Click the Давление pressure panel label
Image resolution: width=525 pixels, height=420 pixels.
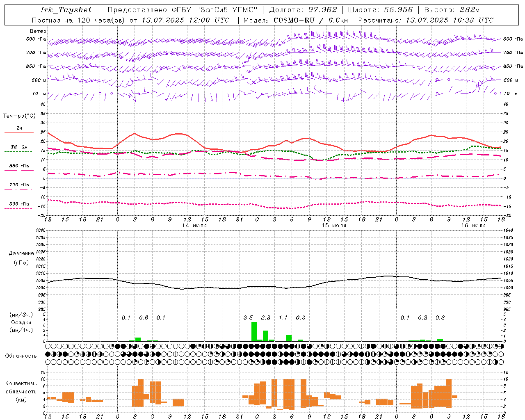pos(21,253)
